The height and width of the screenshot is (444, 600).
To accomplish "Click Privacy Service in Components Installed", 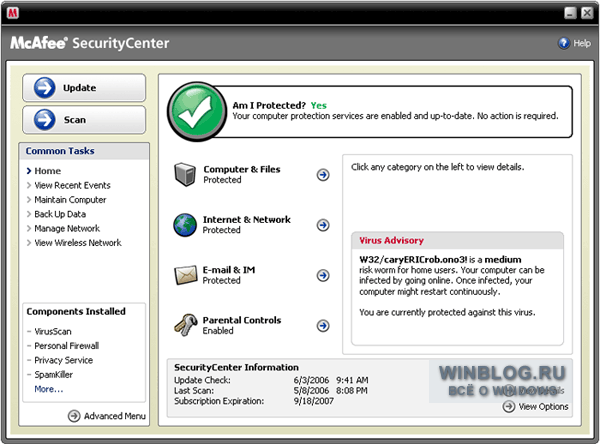I will pyautogui.click(x=64, y=361).
